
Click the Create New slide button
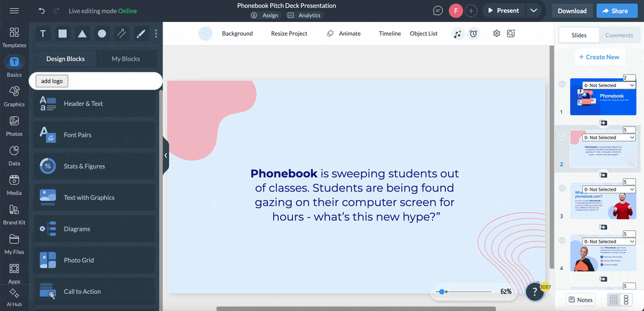(x=599, y=56)
